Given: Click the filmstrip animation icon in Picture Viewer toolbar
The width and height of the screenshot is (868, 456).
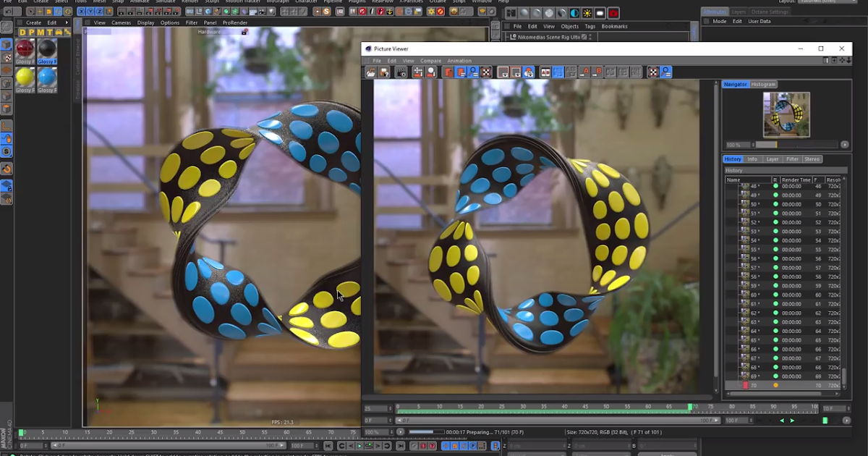Looking at the screenshot, I should 400,72.
